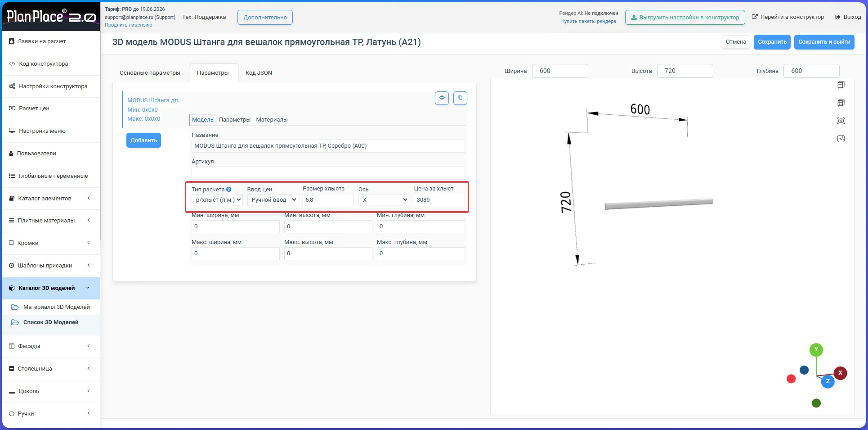Expand Шаблоны присадки section
Viewport: 868px width, 430px height.
click(51, 266)
